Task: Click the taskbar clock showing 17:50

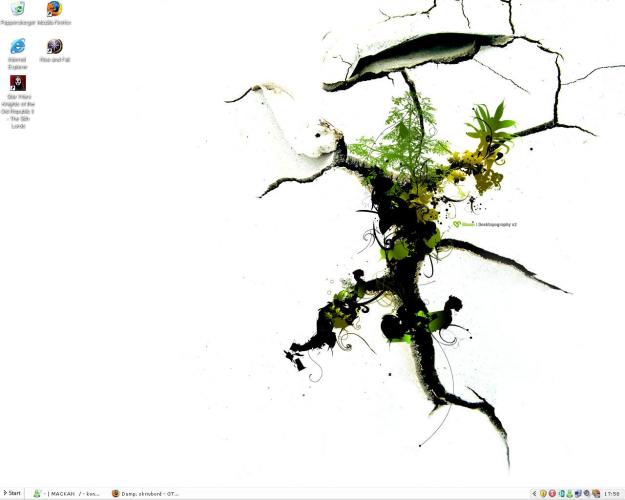Action: [x=611, y=493]
